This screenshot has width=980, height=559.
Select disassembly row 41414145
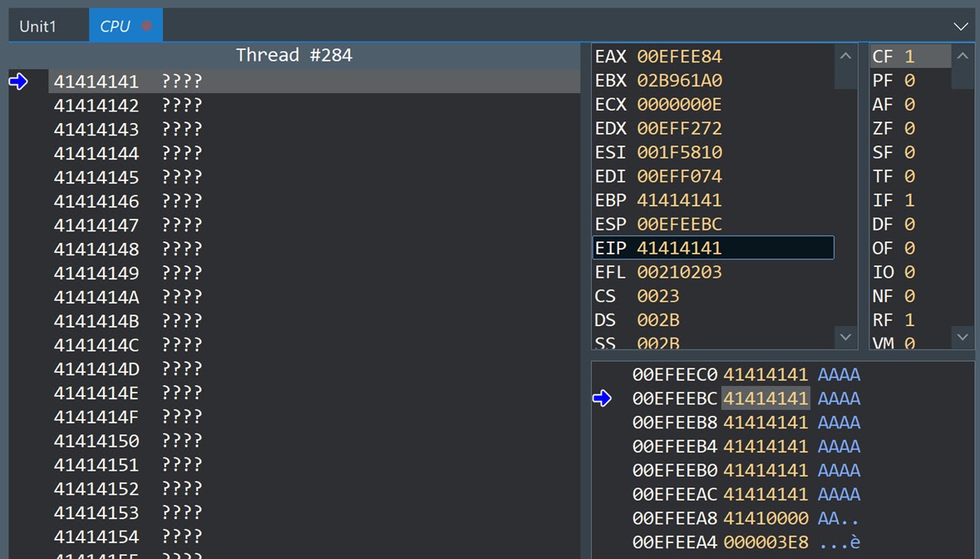tap(314, 177)
